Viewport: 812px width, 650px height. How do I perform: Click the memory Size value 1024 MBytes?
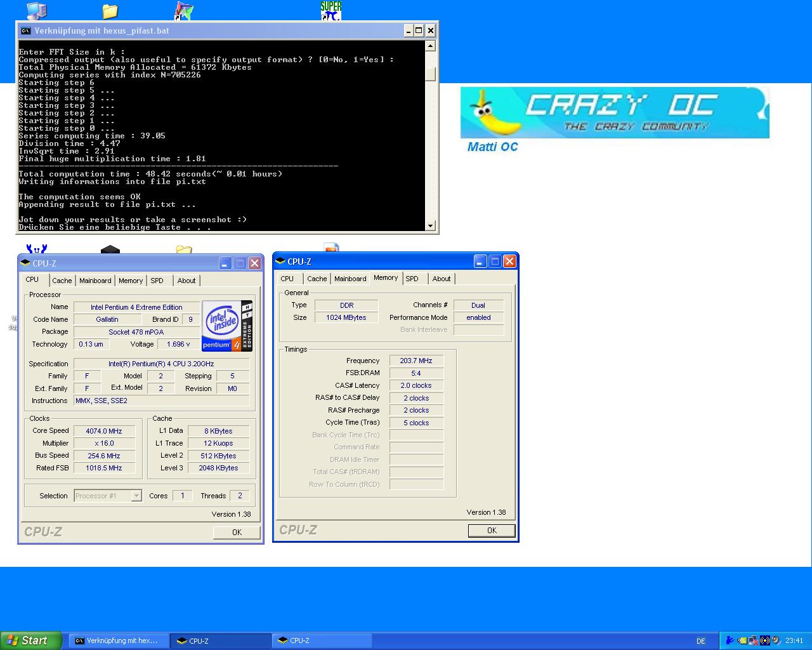(346, 317)
